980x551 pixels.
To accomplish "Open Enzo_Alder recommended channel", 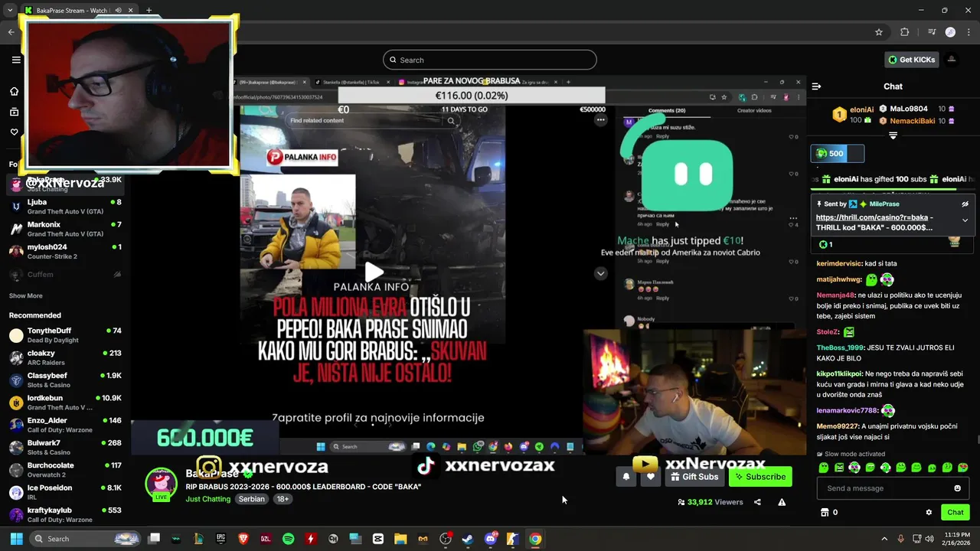I will click(65, 425).
